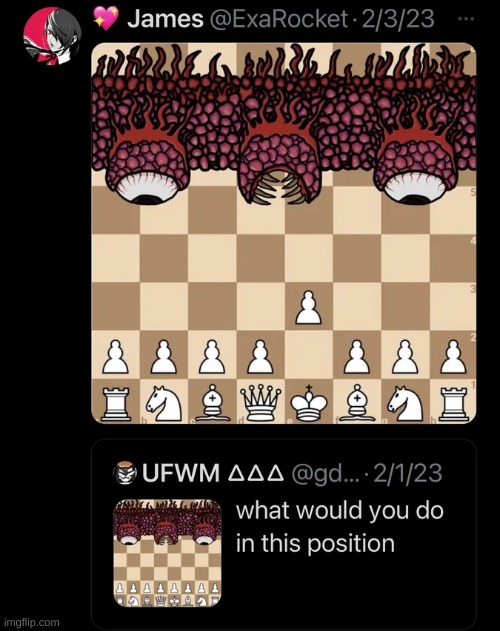Click the sparkling heart emoji beside James
500x631 pixels.
click(x=106, y=19)
